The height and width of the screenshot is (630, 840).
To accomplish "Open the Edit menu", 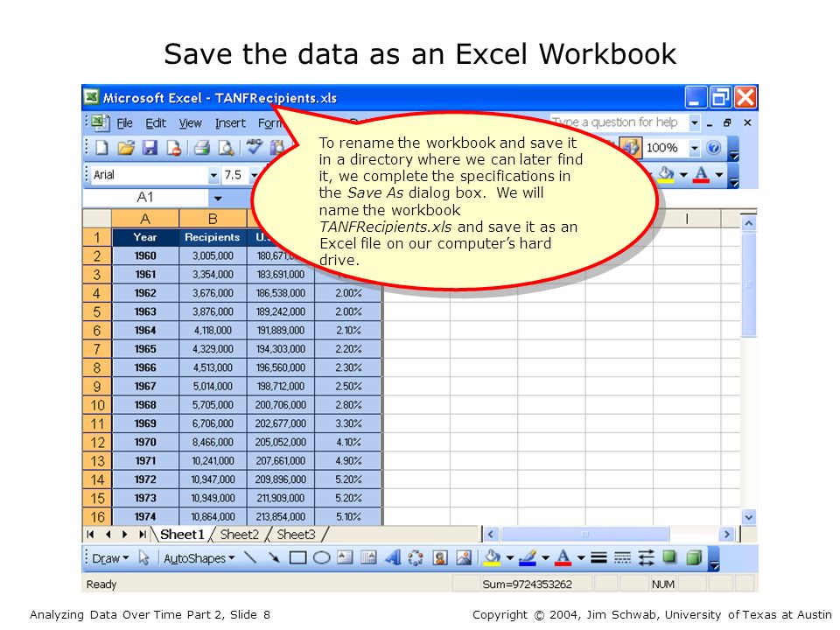I will pos(156,123).
